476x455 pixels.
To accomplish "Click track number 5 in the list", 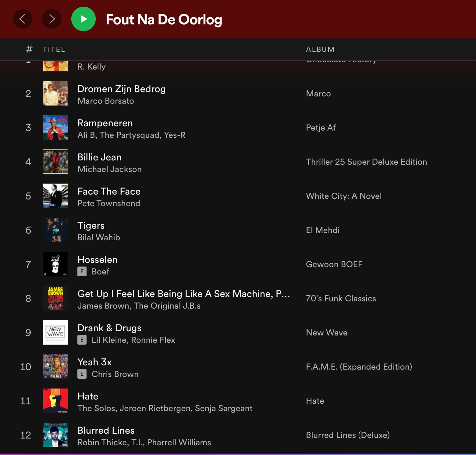I will (28, 196).
